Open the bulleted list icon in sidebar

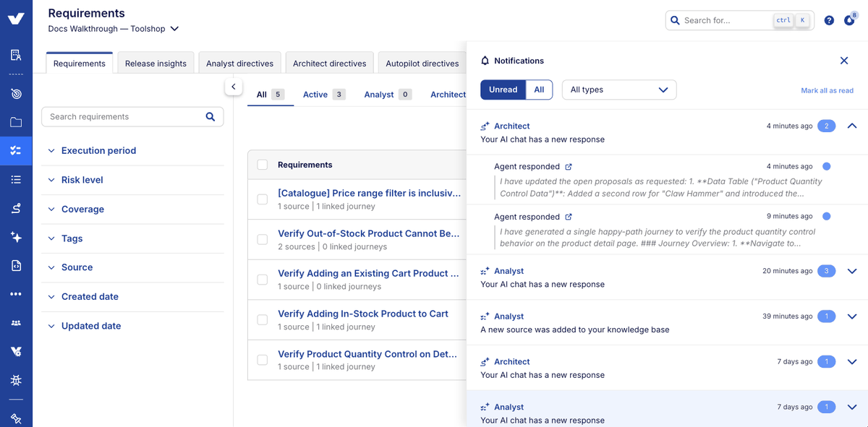16,180
